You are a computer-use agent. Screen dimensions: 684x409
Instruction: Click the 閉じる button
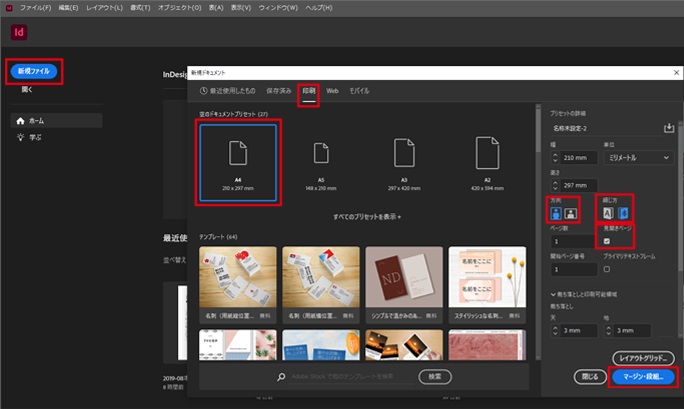590,377
